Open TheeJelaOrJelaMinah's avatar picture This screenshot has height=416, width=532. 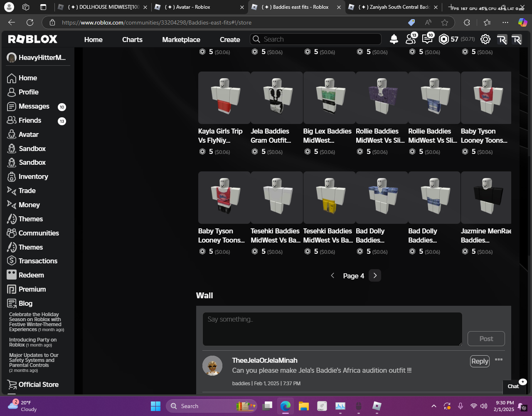tap(212, 366)
